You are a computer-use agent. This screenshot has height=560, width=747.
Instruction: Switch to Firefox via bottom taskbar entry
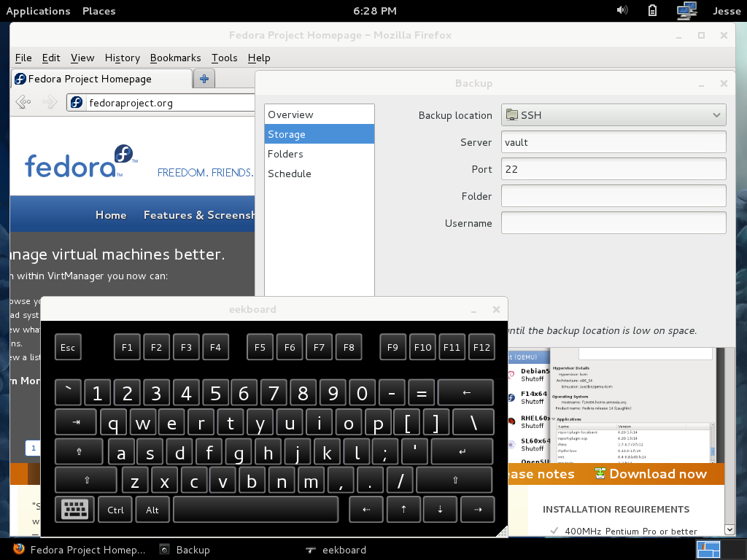pyautogui.click(x=79, y=550)
